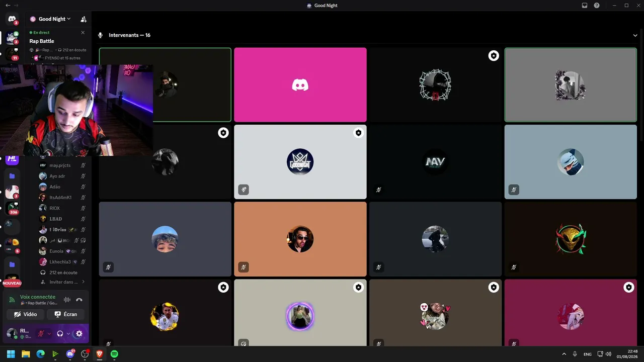Open Discord direct messages home icon
The image size is (644, 362).
tap(12, 19)
